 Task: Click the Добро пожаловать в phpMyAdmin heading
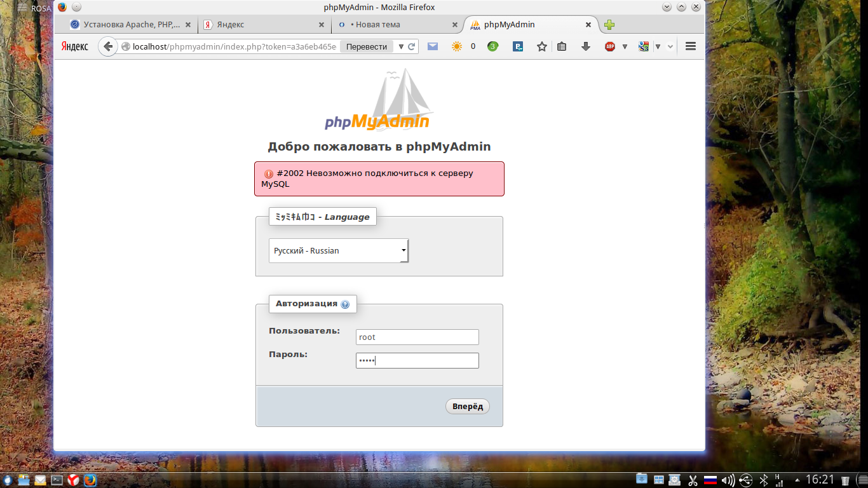(379, 147)
